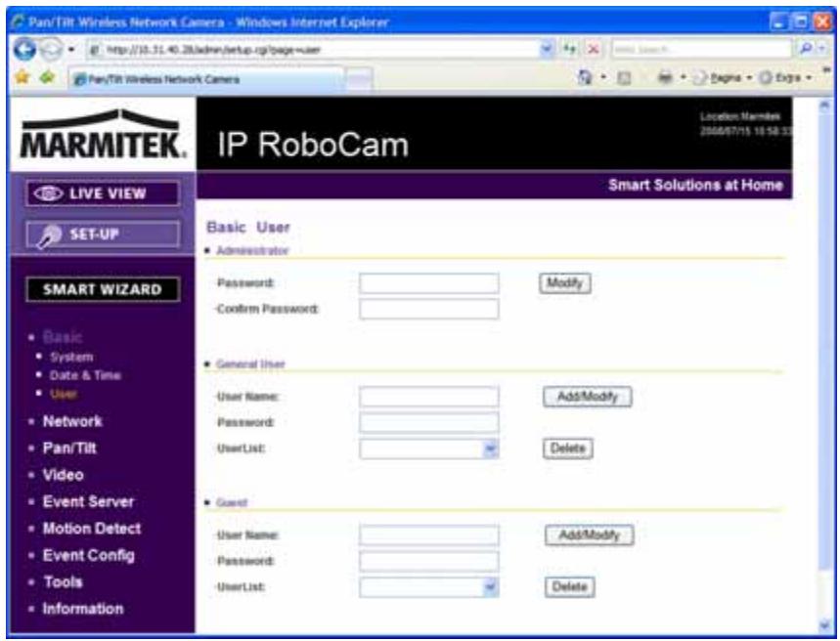840x641 pixels.
Task: Click the search magnifier icon
Action: (806, 49)
